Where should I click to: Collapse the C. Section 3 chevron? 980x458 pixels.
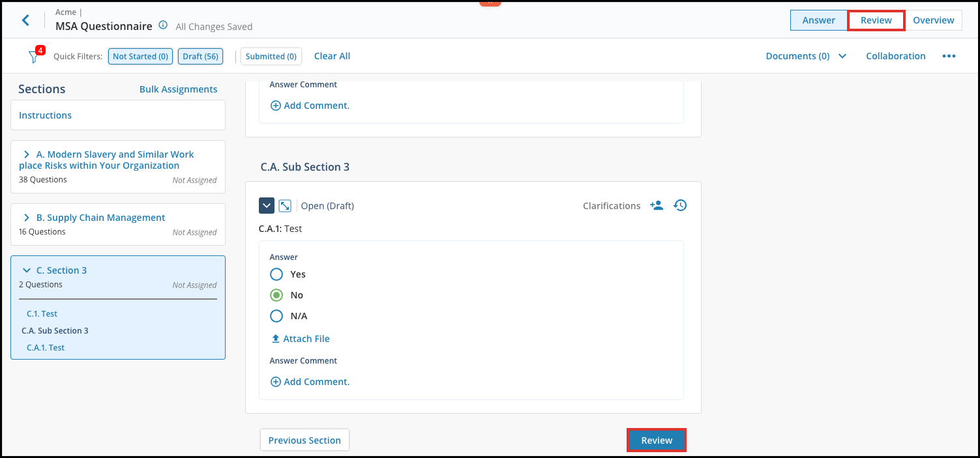pos(27,270)
